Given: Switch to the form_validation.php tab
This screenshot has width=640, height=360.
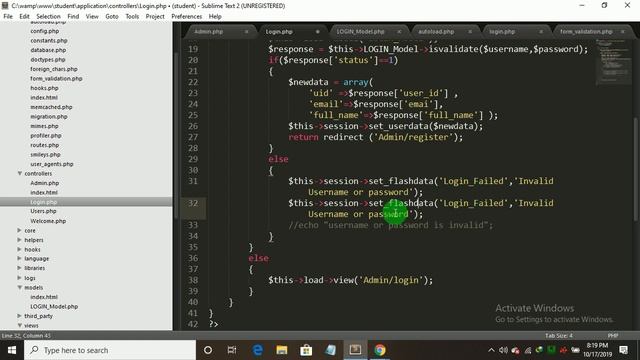Looking at the screenshot, I should click(586, 31).
